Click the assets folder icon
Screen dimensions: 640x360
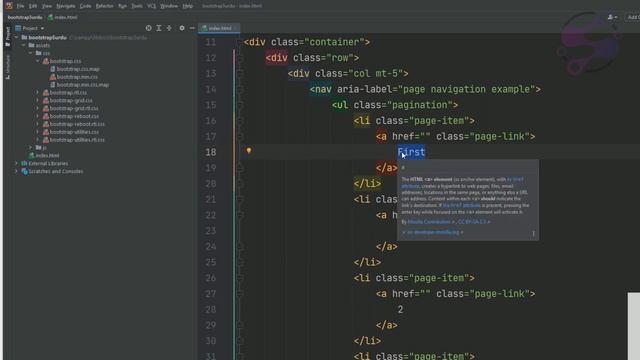(x=31, y=45)
